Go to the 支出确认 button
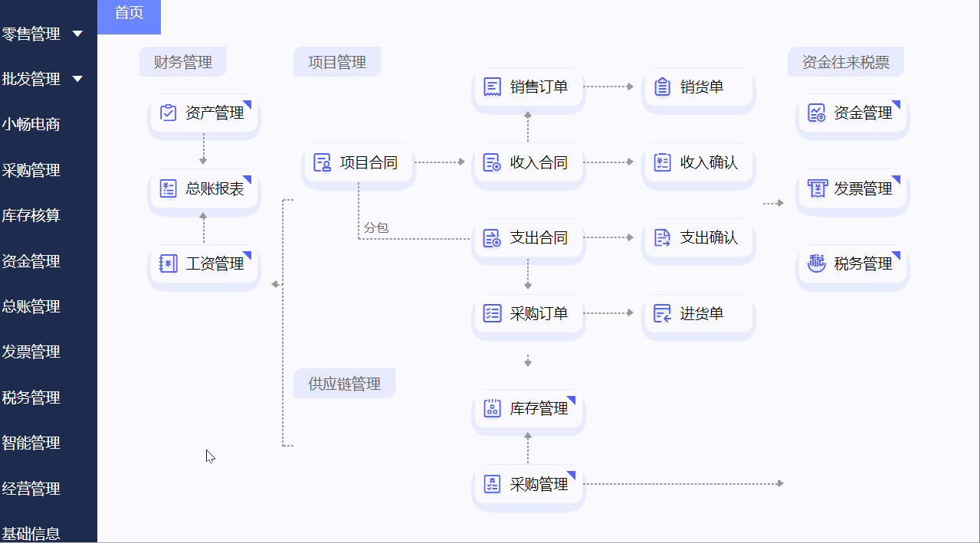 (x=699, y=238)
